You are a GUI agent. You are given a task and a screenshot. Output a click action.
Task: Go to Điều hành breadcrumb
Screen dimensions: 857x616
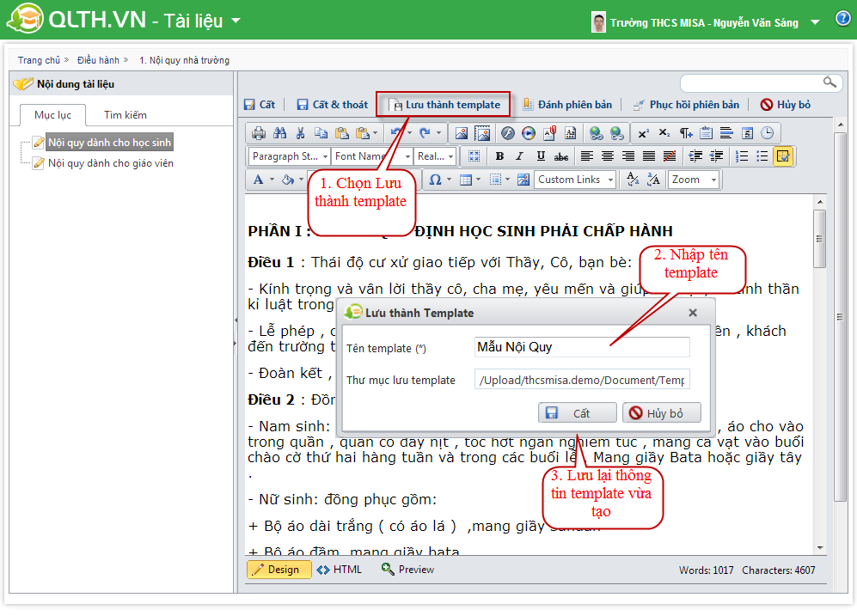98,60
